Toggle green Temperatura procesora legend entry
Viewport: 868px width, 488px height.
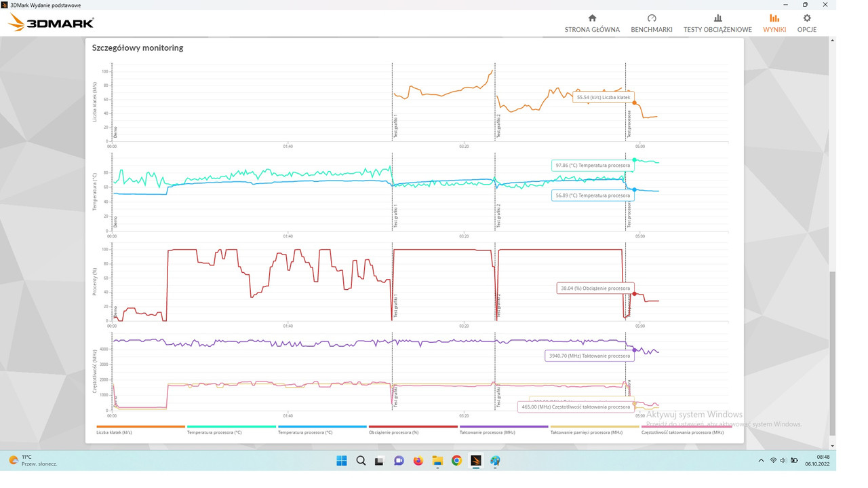(231, 430)
